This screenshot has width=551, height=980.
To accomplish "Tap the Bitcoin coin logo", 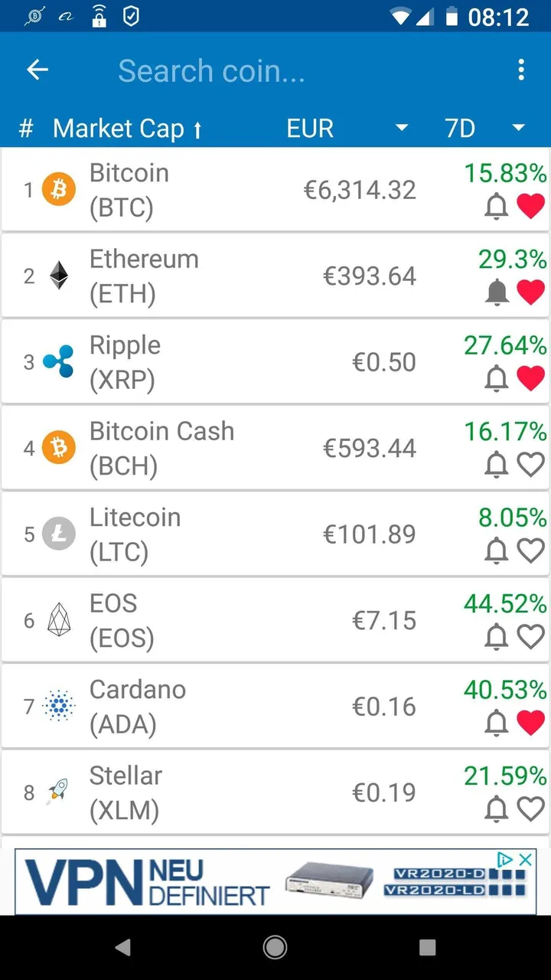I will (59, 190).
